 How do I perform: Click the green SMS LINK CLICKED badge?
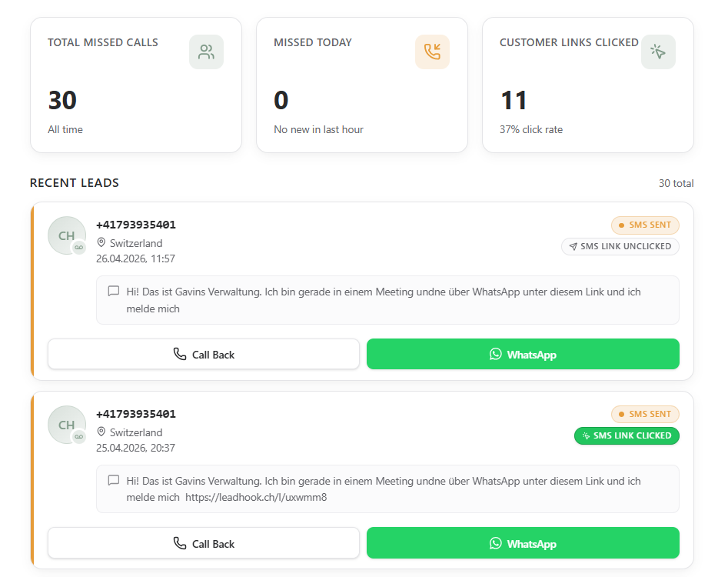(627, 435)
